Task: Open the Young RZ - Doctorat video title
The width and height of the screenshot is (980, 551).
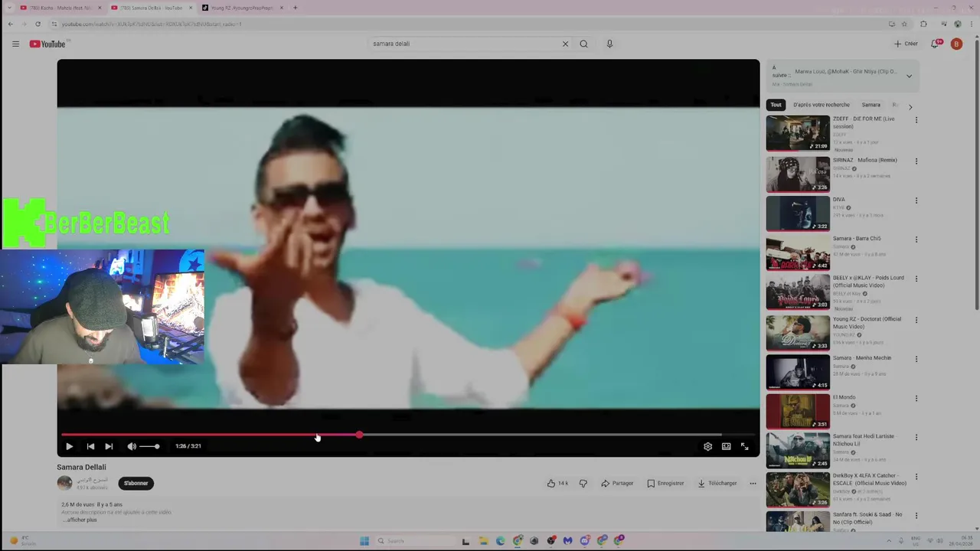Action: click(x=867, y=323)
